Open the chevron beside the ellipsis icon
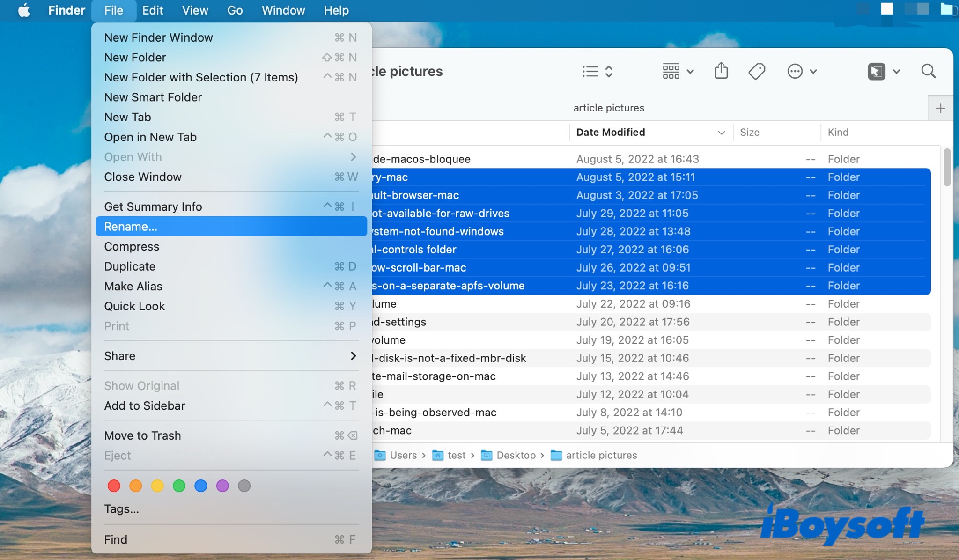 tap(813, 71)
